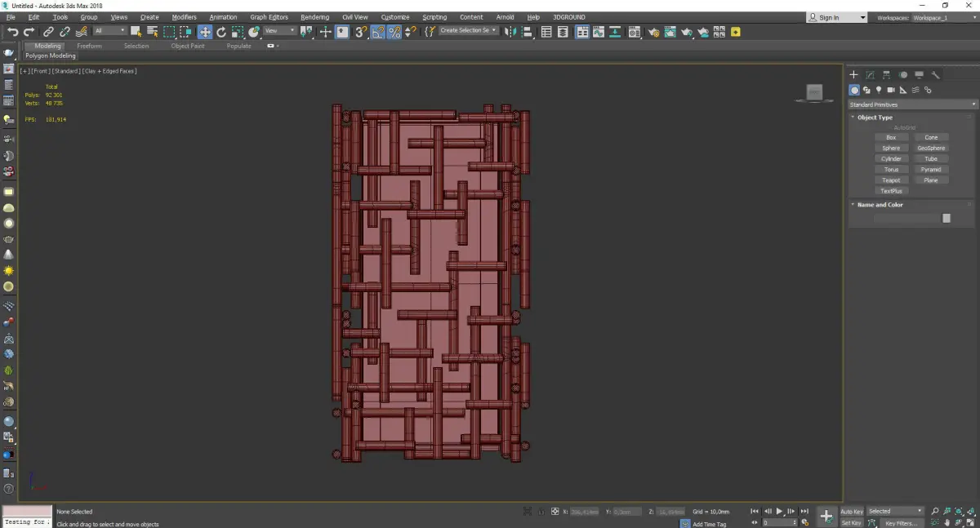Activate the Select and Link tool
The image size is (980, 528).
pyautogui.click(x=48, y=32)
